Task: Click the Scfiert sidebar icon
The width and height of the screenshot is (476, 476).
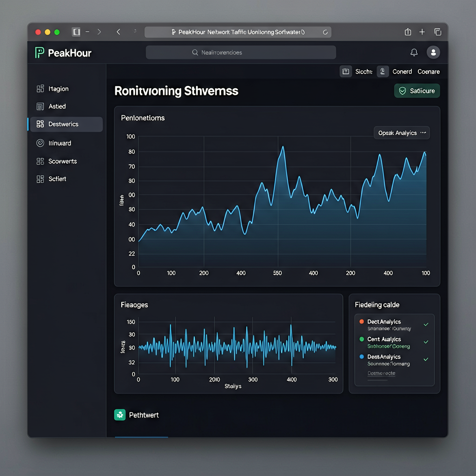Action: pyautogui.click(x=40, y=179)
